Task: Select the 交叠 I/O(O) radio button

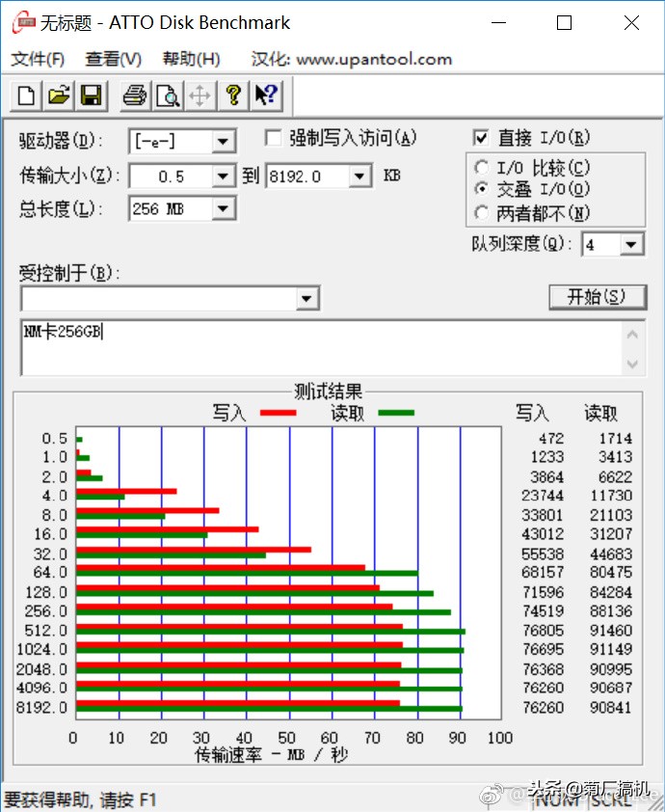Action: tap(482, 189)
